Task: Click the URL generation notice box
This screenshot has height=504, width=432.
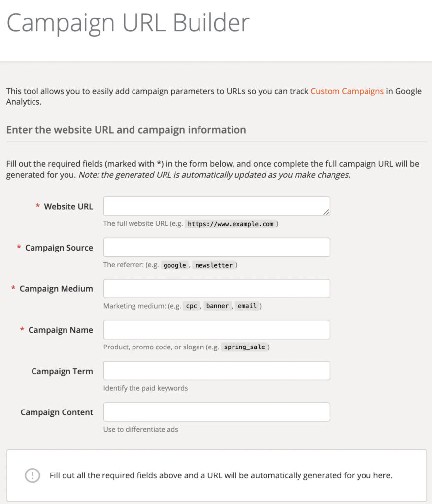Action: (216, 475)
